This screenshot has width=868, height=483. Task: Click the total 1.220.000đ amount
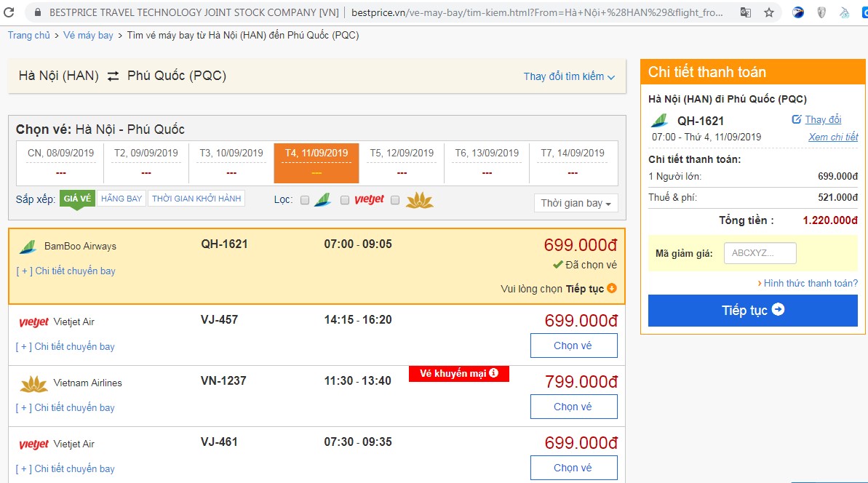click(x=830, y=220)
